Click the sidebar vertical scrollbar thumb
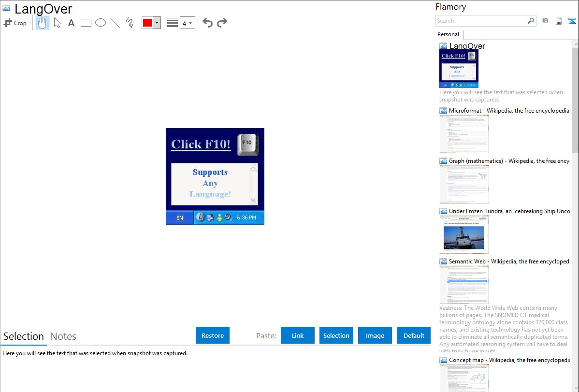579x392 pixels. pos(575,100)
